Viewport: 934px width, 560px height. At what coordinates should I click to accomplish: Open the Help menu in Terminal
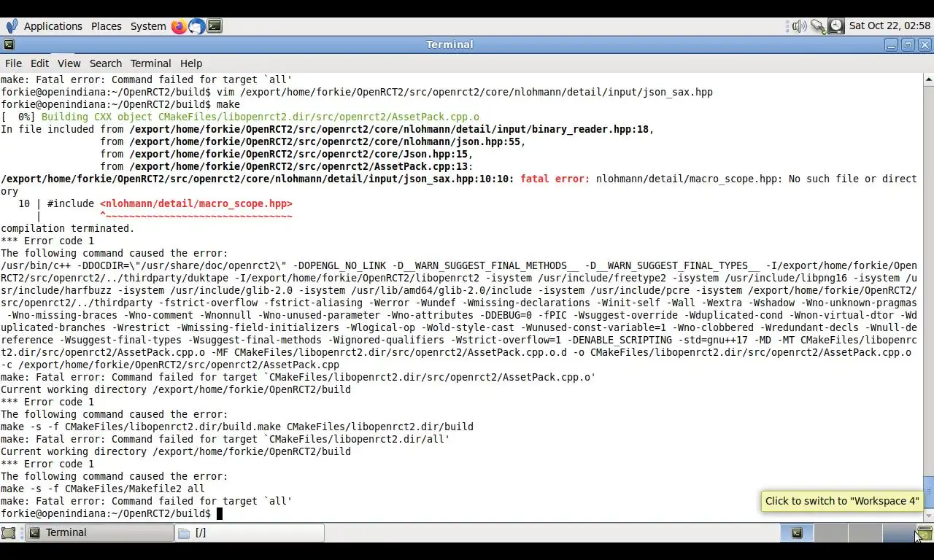tap(191, 63)
